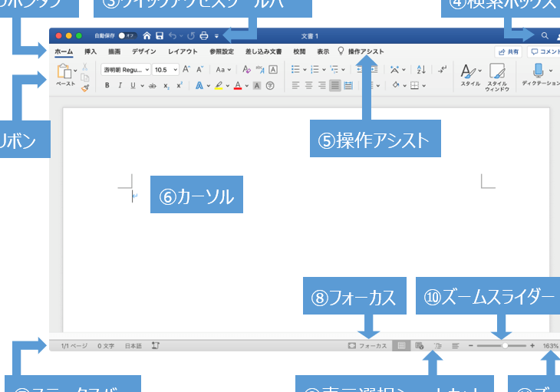Toggle the AutoSave (自動保存) switch

point(127,36)
